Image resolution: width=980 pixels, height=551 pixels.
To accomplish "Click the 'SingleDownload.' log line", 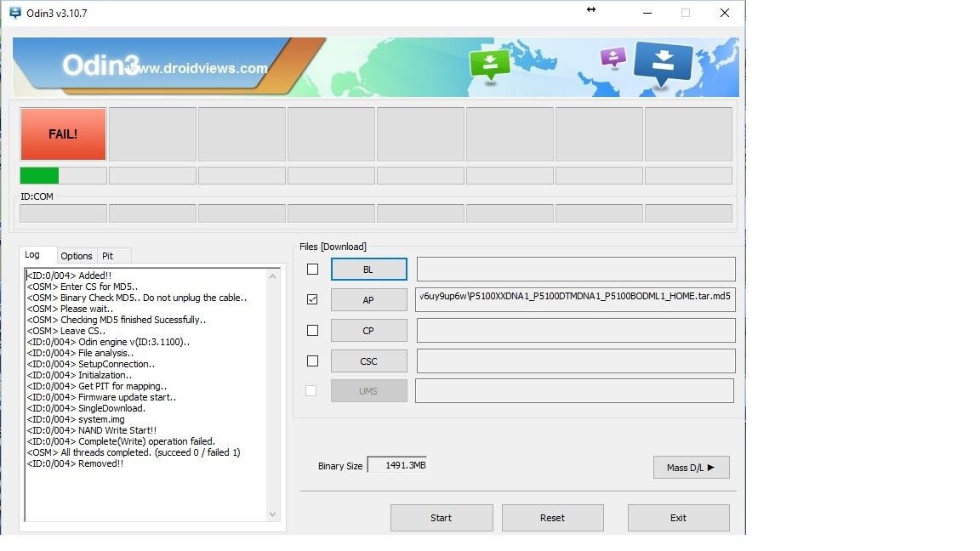I will point(86,408).
